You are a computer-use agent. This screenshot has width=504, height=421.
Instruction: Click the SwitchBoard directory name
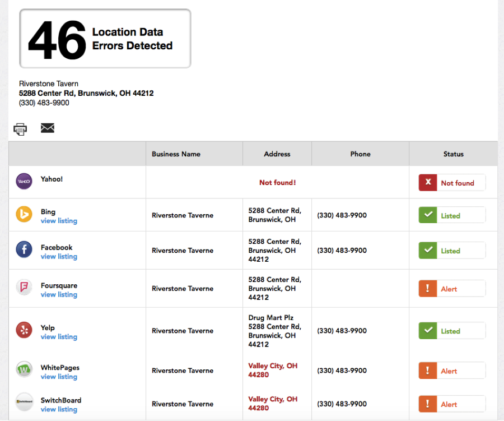coord(61,400)
